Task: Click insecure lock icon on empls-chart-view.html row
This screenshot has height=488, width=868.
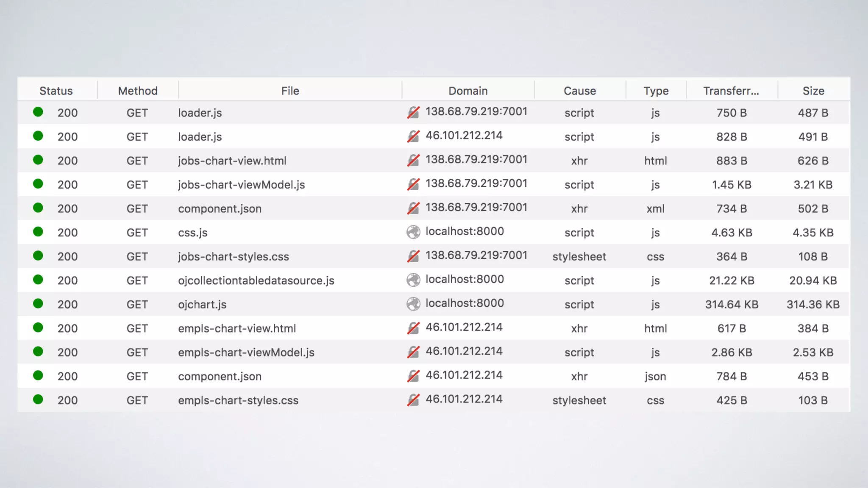Action: [x=413, y=328]
